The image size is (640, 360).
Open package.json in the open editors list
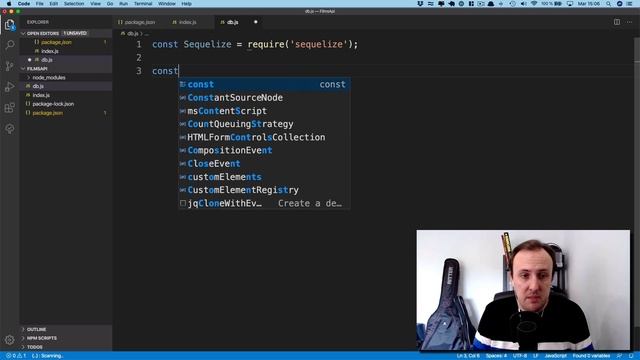(x=66, y=42)
